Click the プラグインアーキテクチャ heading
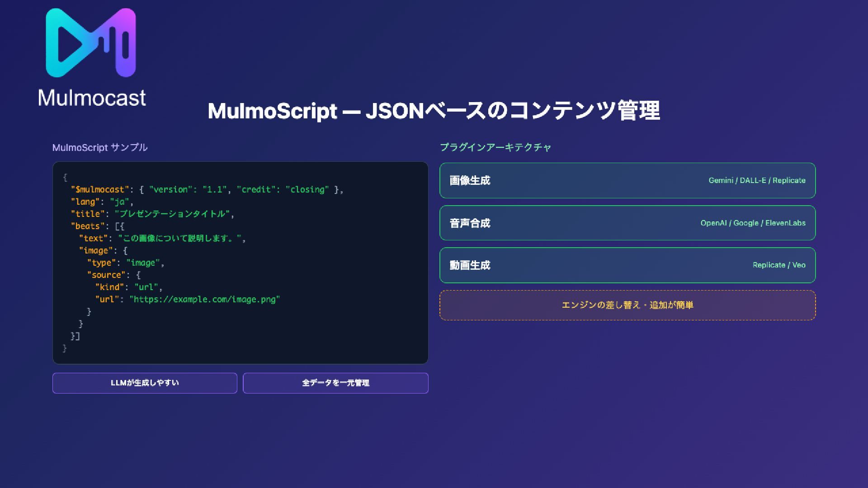The height and width of the screenshot is (488, 868). click(495, 147)
